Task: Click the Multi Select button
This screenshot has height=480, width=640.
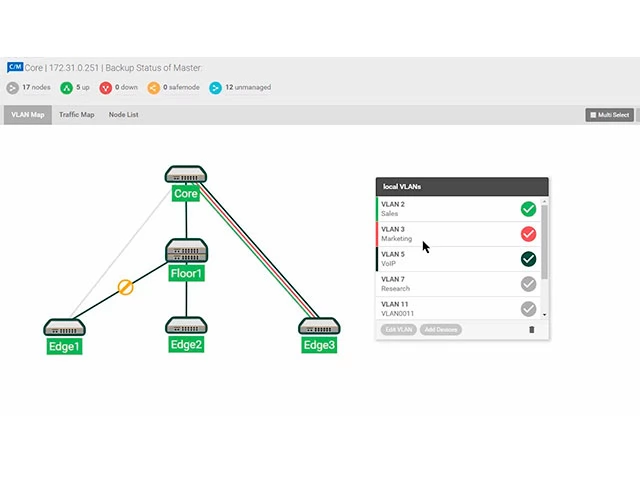Action: [x=609, y=115]
